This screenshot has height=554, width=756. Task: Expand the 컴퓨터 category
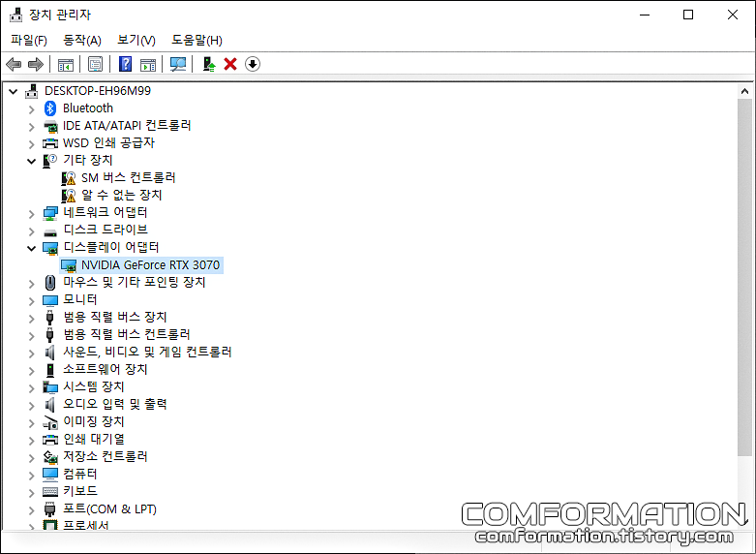pos(32,476)
